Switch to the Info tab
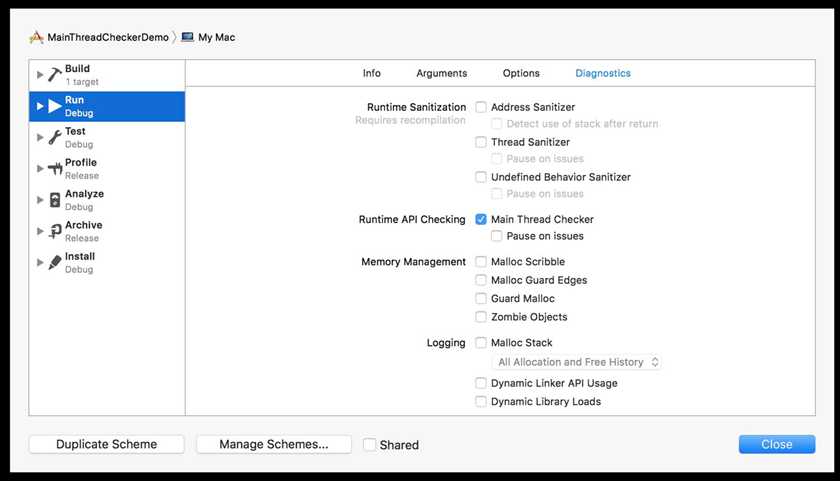The image size is (840, 481). pos(372,73)
